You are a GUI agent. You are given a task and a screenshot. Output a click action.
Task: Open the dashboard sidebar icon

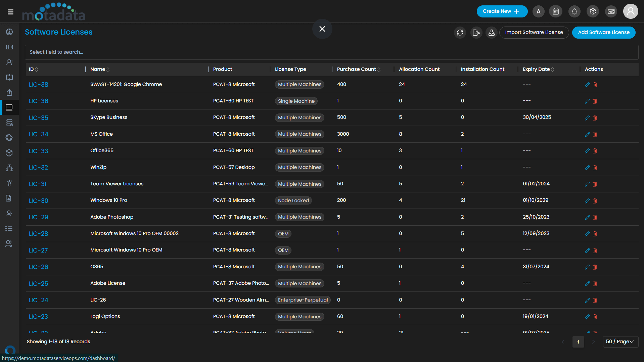9,32
